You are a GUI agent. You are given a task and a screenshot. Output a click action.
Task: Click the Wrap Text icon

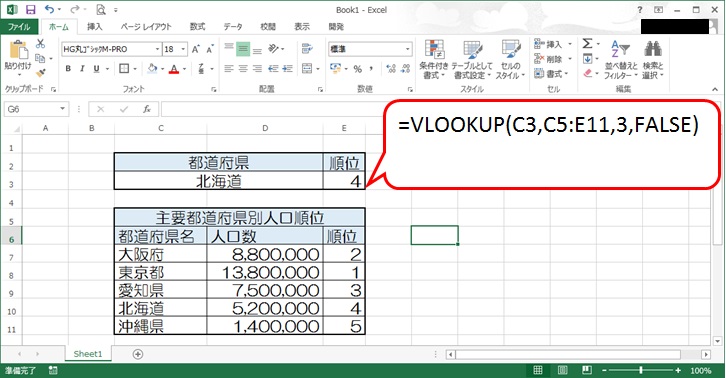click(x=307, y=49)
